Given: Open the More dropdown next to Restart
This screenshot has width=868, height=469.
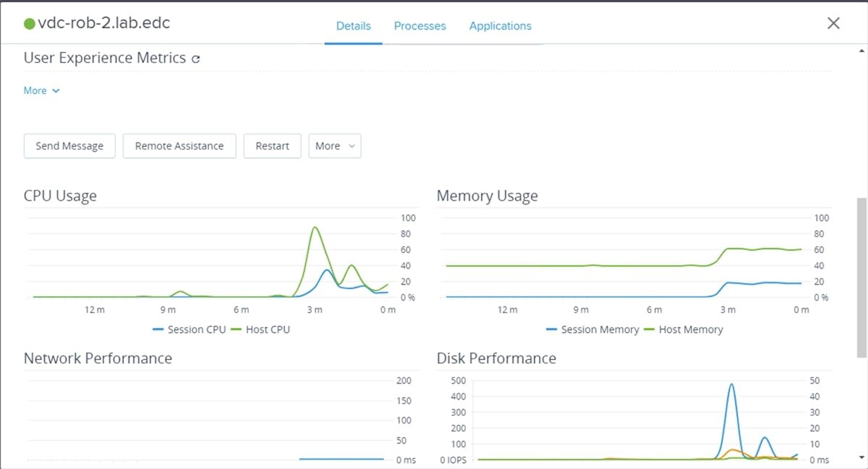Looking at the screenshot, I should [335, 146].
